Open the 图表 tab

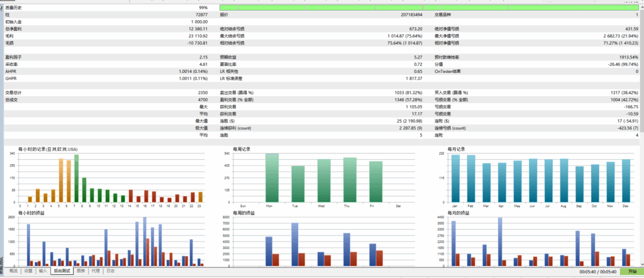pos(80,271)
